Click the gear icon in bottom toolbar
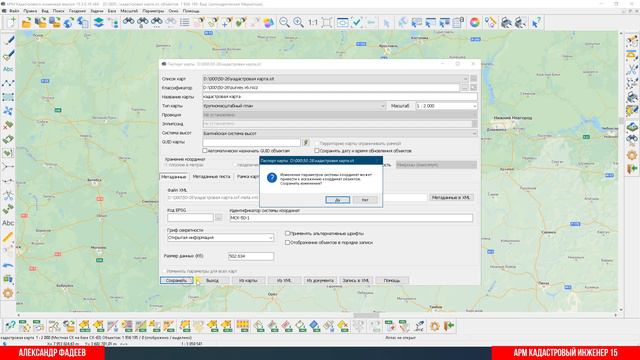This screenshot has height=360, width=640. point(435,326)
